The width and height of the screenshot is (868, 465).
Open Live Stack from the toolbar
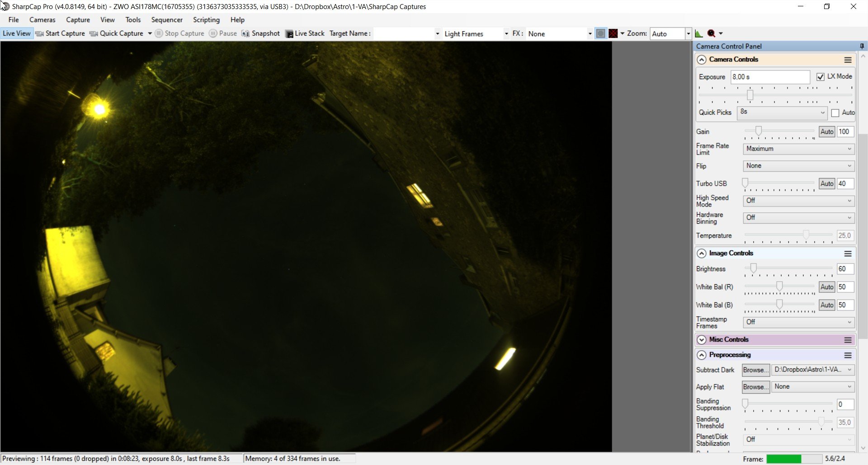coord(305,33)
